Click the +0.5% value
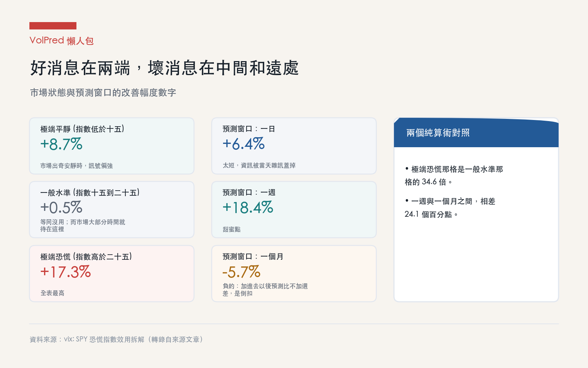Image resolution: width=588 pixels, height=368 pixels. pos(61,208)
